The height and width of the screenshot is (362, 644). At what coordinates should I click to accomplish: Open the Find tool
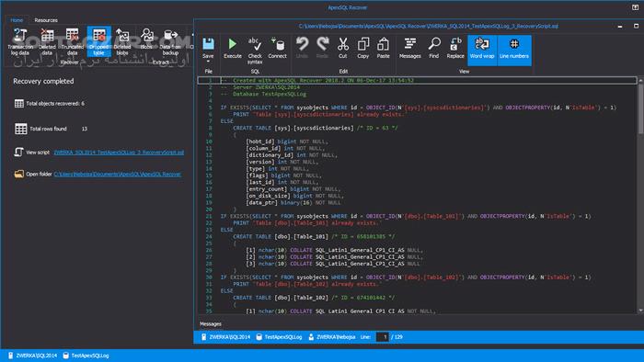click(433, 48)
